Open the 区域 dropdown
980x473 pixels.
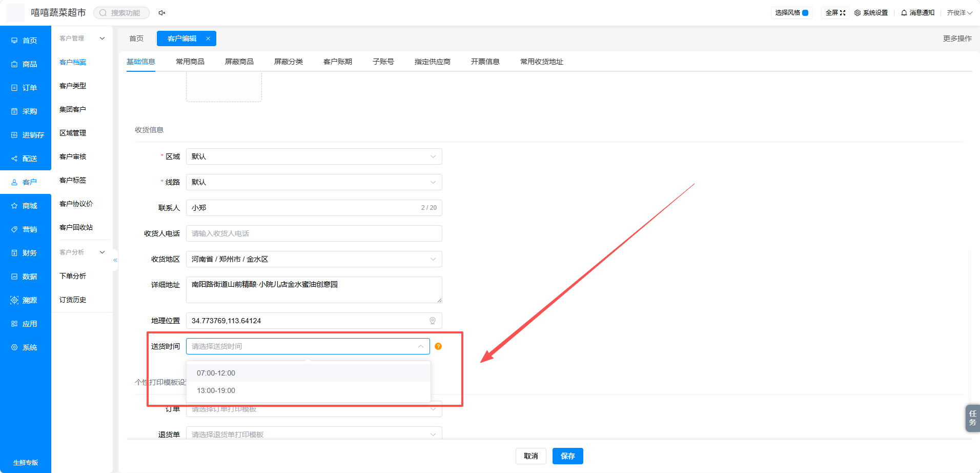coord(314,156)
